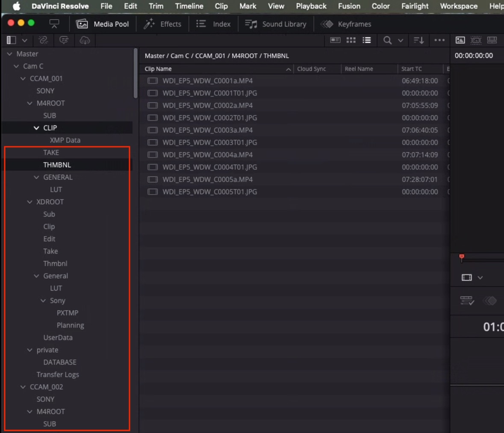504x433 pixels.
Task: Open the search filter dropdown arrow
Action: point(401,41)
